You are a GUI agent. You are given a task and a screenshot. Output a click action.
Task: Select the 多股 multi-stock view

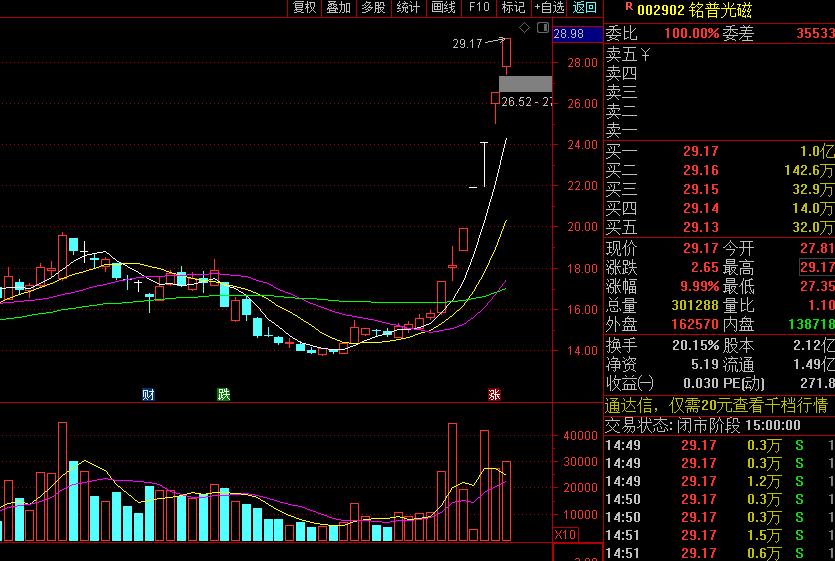[373, 7]
